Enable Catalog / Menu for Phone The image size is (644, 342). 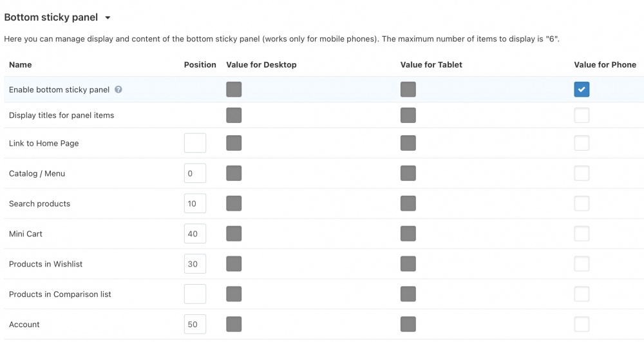(x=582, y=173)
